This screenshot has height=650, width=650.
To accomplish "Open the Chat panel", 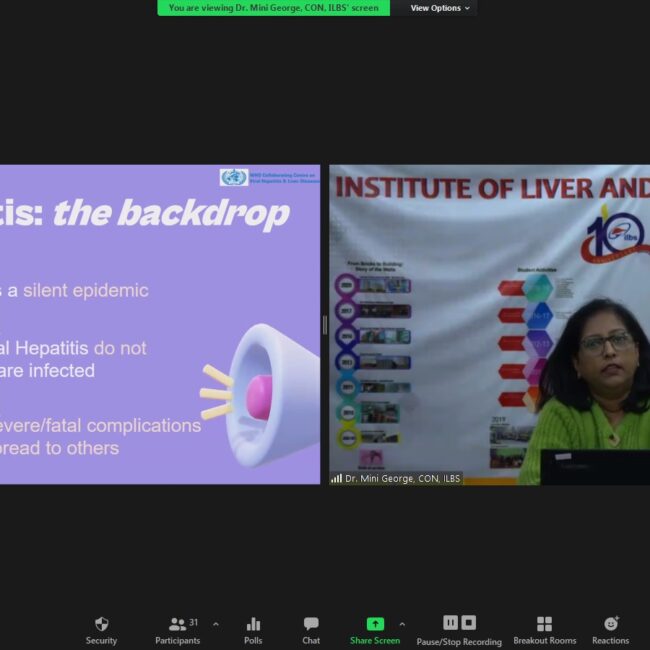I will (x=311, y=624).
